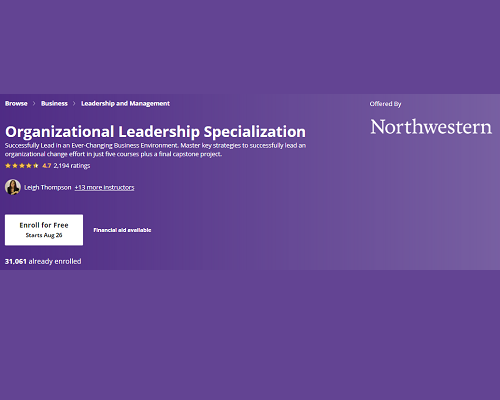Click the Northwestern logo

tap(431, 127)
